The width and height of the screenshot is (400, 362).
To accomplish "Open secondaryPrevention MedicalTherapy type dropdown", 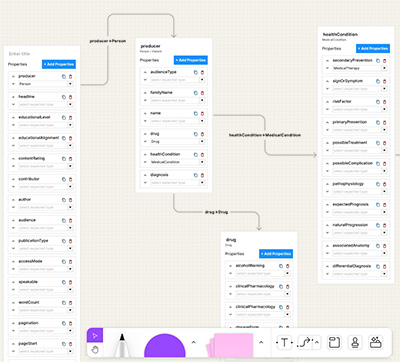I will click(x=360, y=68).
